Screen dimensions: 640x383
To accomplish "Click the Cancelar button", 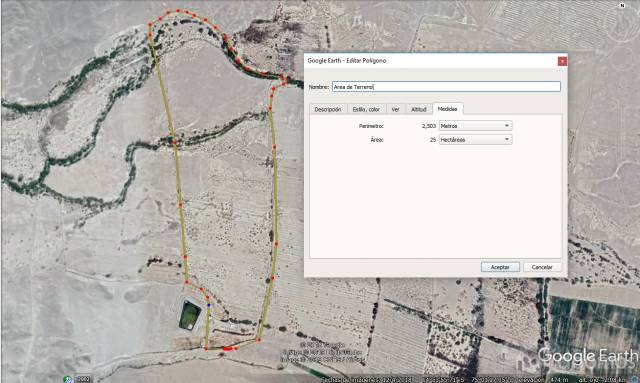I will tap(542, 267).
